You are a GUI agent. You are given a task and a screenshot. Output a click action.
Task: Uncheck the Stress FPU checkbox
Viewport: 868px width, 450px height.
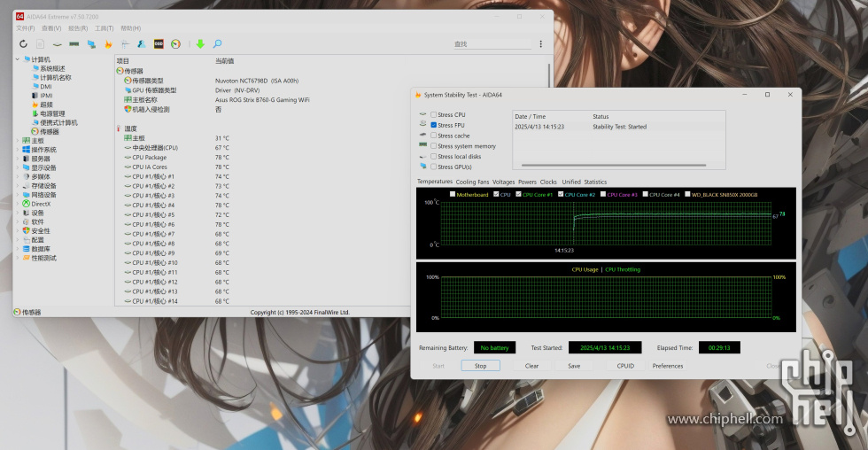coord(433,125)
